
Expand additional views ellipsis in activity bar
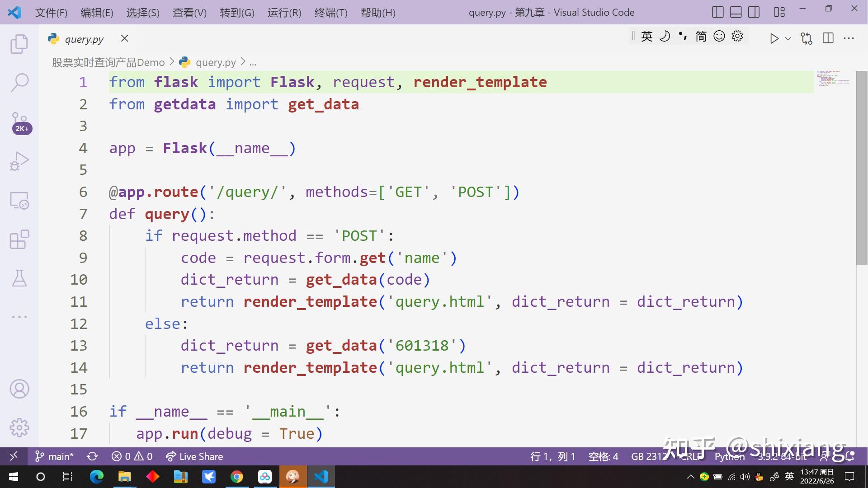pyautogui.click(x=19, y=317)
